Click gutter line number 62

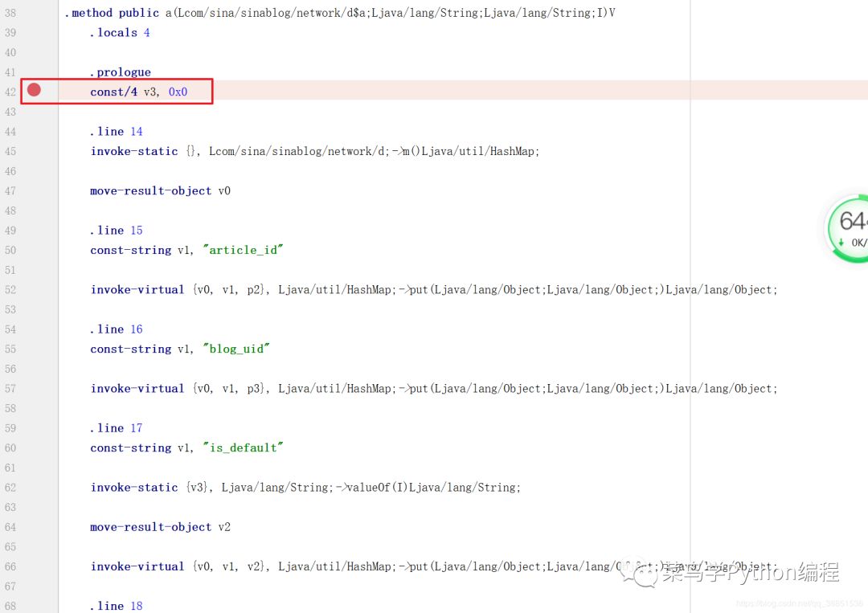click(x=10, y=488)
